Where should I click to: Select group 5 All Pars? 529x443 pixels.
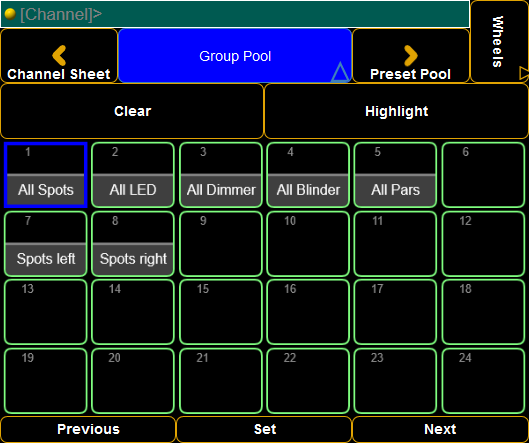click(x=395, y=175)
